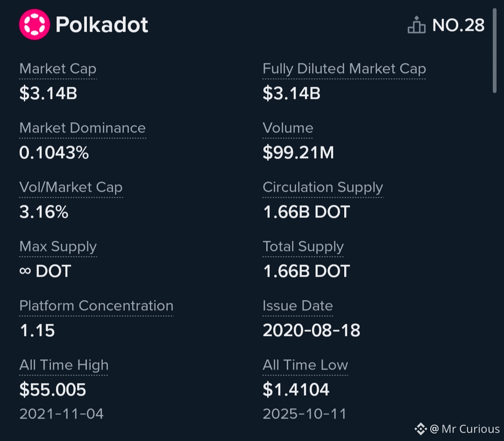Click the ranking podium icon
The width and height of the screenshot is (504, 441).
point(417,25)
